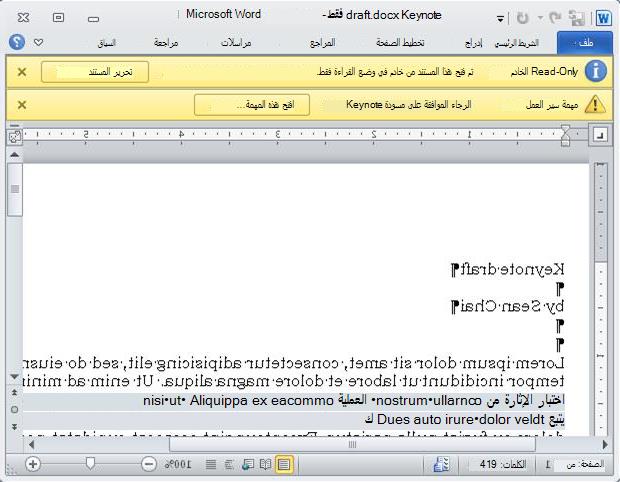This screenshot has width=620, height=482.
Task: Click the 'Lorem ipsum dolor sit amet' line
Action: click(x=293, y=363)
